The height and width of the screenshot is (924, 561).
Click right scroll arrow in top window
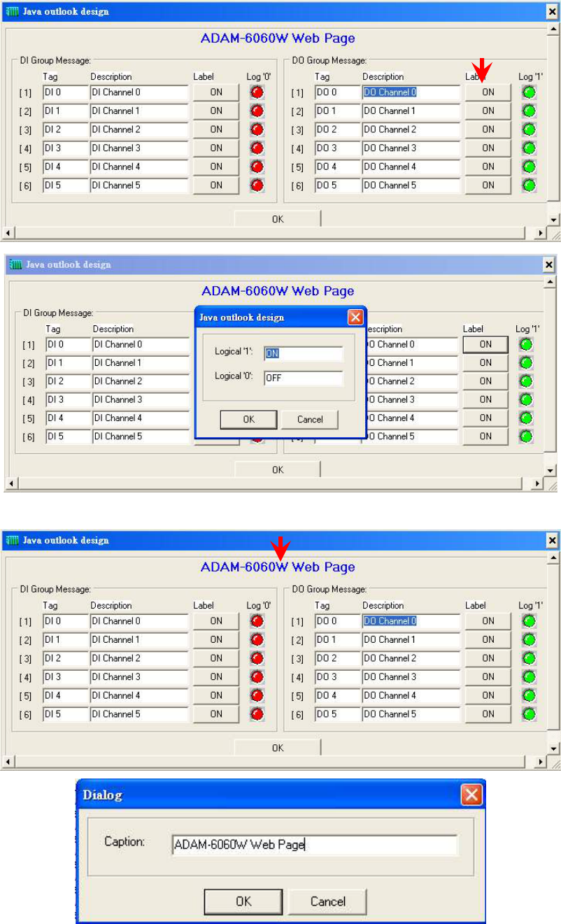coord(541,234)
